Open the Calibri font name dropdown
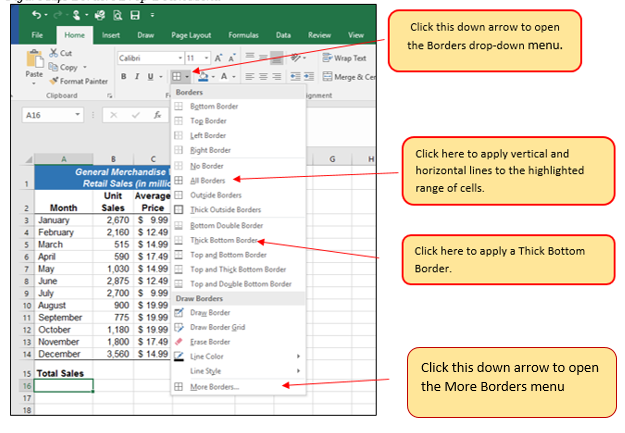The width and height of the screenshot is (625, 433). point(180,58)
